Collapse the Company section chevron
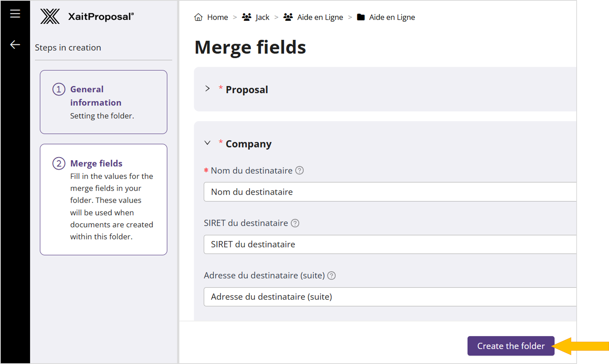Viewport: 609px width, 364px height. coord(207,143)
